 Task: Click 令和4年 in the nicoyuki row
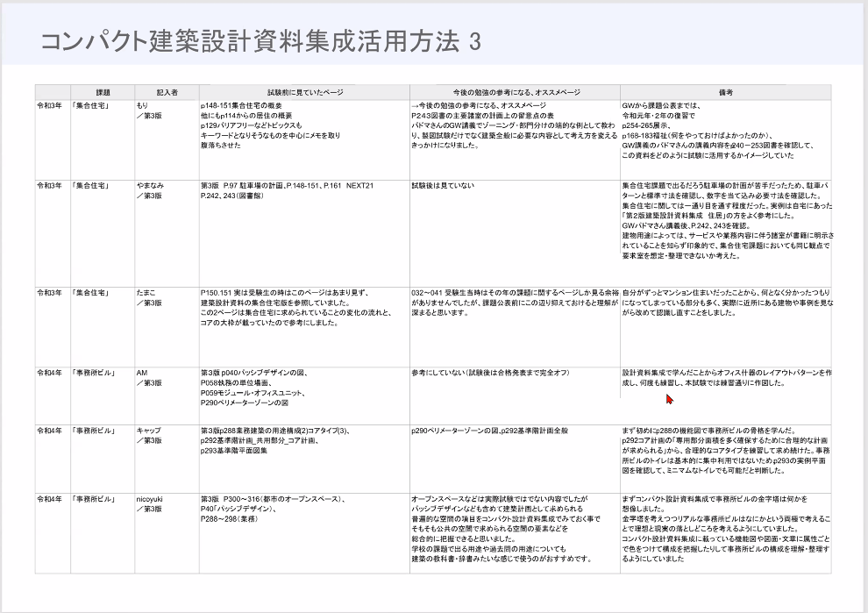pos(49,499)
